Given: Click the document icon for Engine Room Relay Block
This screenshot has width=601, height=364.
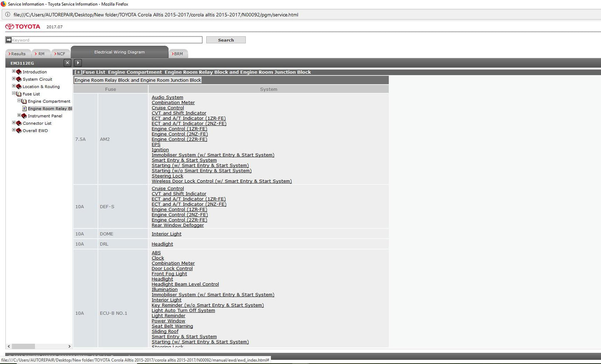Looking at the screenshot, I should [24, 109].
